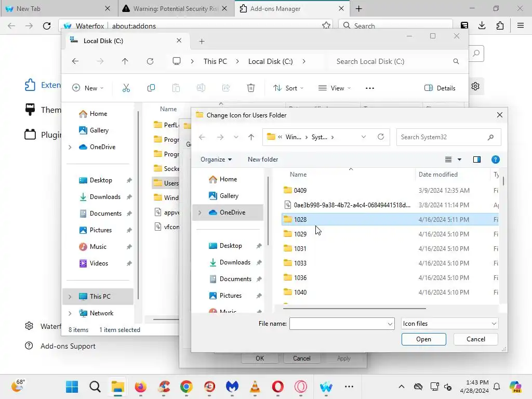Click Documents in the dialog navigation pane

[235, 279]
